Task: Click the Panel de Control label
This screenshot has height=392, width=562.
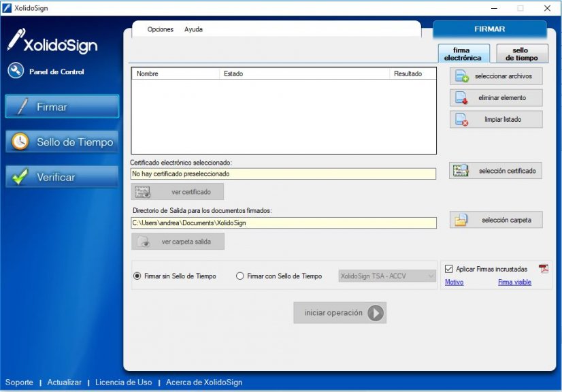Action: [x=56, y=71]
